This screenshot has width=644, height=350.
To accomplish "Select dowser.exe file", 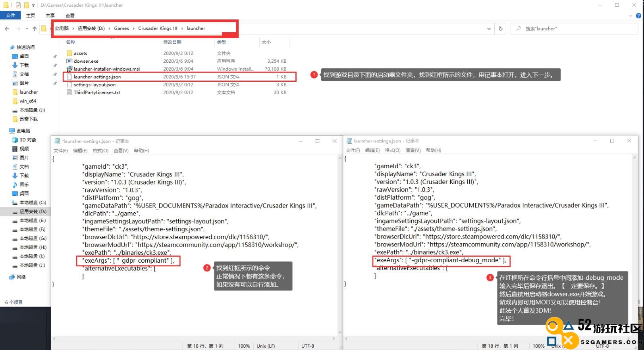I will pos(86,61).
